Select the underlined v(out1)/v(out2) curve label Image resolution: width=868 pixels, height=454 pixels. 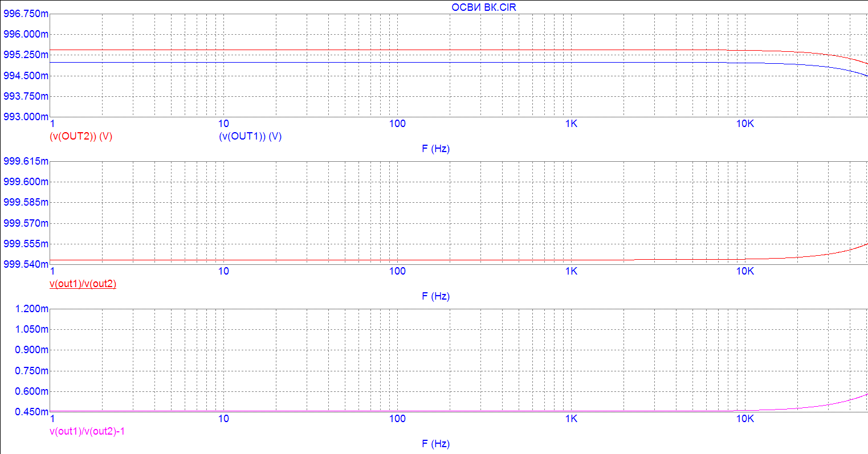tap(83, 284)
